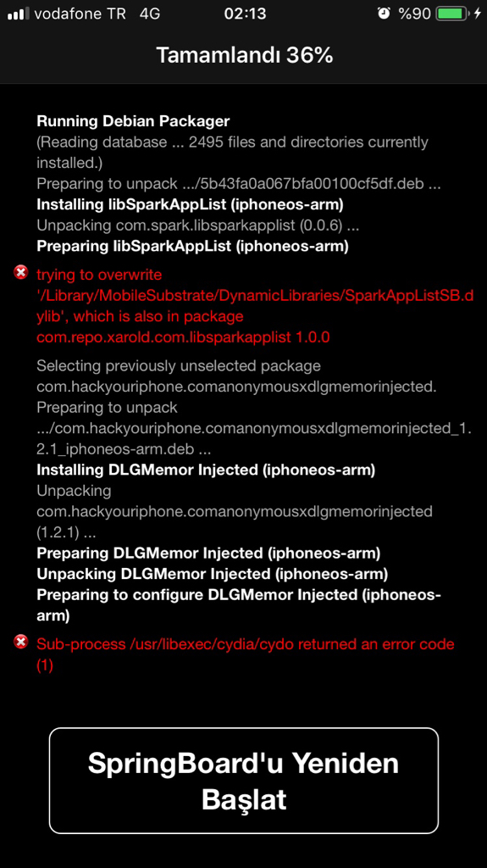Tap the %90 battery percentage text

click(x=414, y=14)
